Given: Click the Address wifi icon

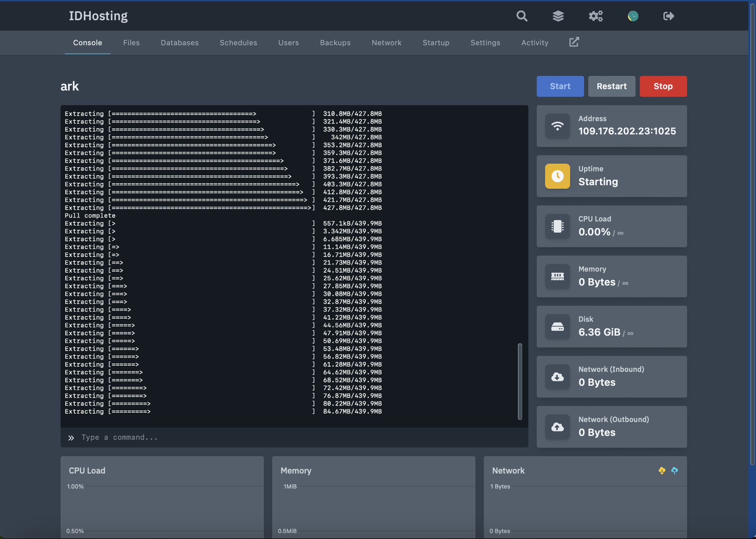Looking at the screenshot, I should click(x=558, y=126).
